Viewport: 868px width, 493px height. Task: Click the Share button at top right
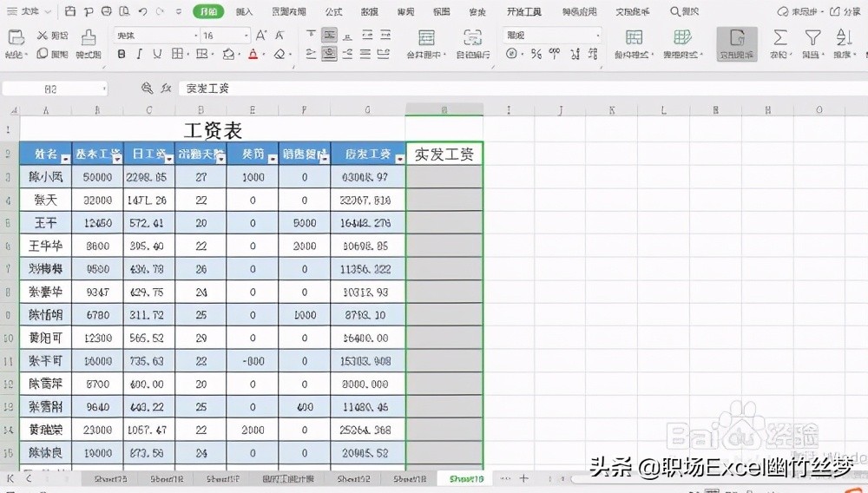(845, 11)
